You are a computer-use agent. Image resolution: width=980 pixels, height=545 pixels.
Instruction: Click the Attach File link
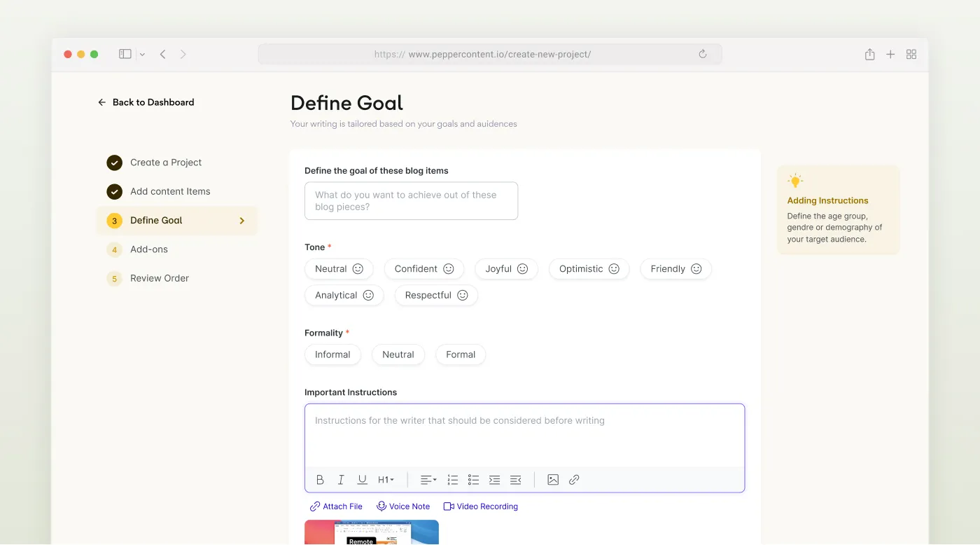(x=336, y=506)
